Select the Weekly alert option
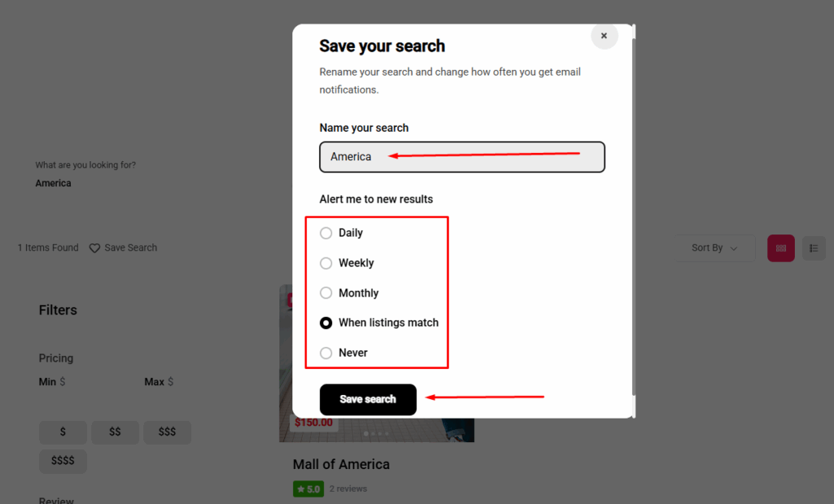 coord(326,263)
